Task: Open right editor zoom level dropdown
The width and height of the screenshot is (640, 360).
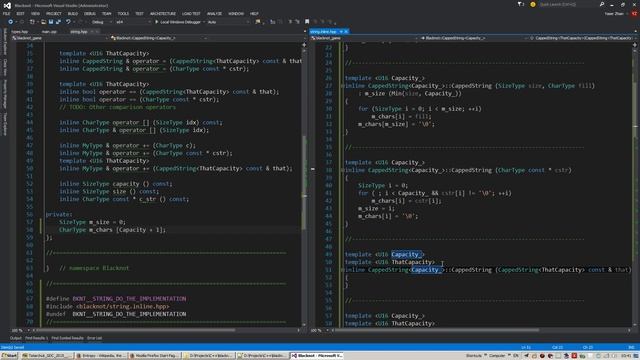Action: [x=320, y=330]
